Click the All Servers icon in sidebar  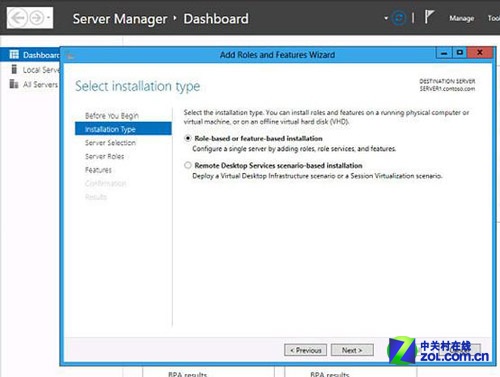14,84
